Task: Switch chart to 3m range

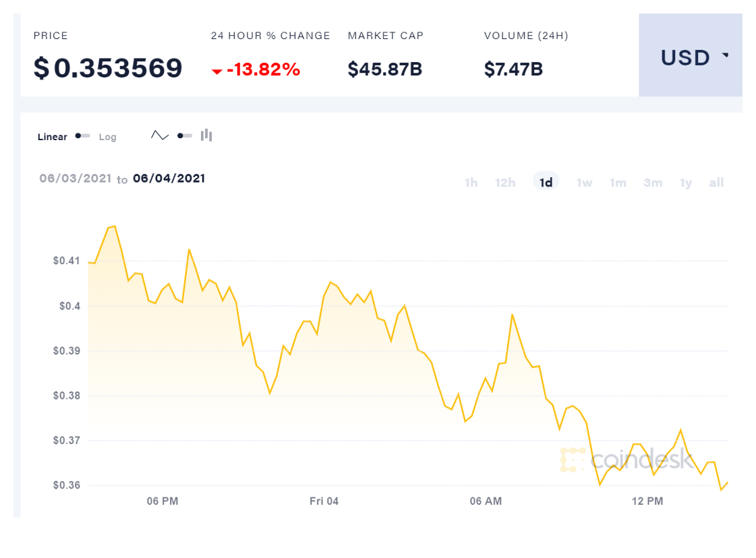Action: (x=653, y=183)
